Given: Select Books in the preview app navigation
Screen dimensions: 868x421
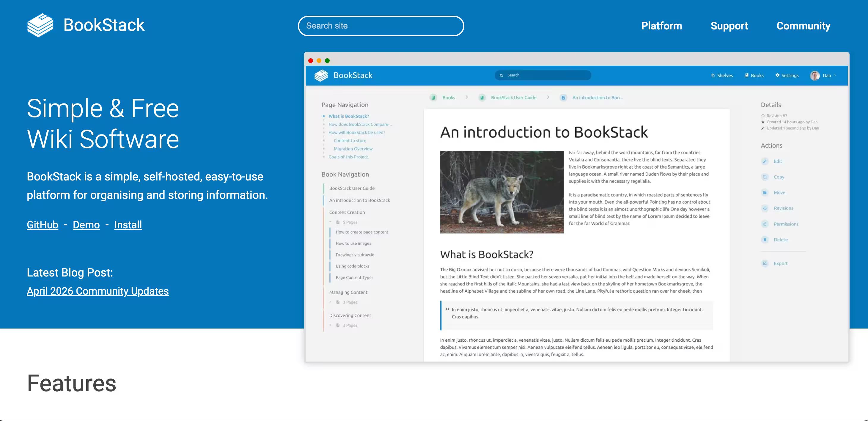Looking at the screenshot, I should [x=754, y=76].
